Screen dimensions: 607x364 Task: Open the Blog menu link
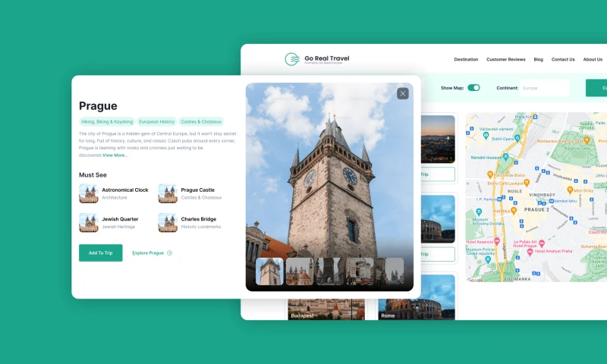(x=538, y=59)
